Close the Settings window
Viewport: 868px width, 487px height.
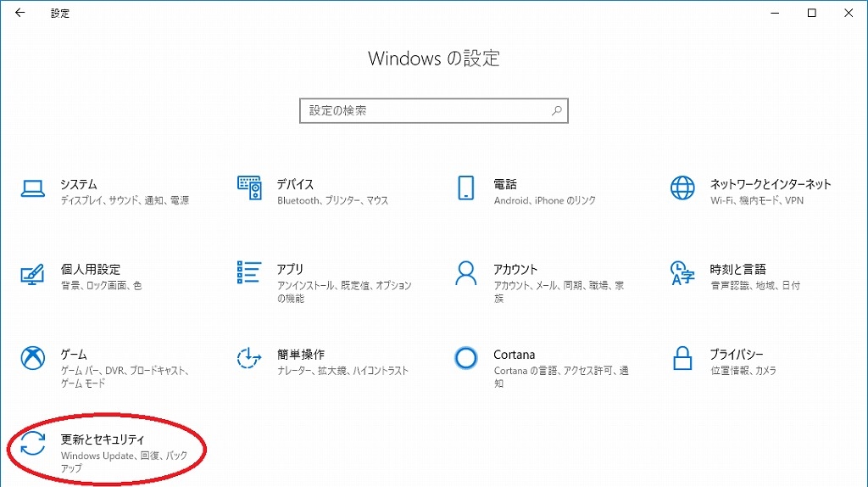[848, 13]
